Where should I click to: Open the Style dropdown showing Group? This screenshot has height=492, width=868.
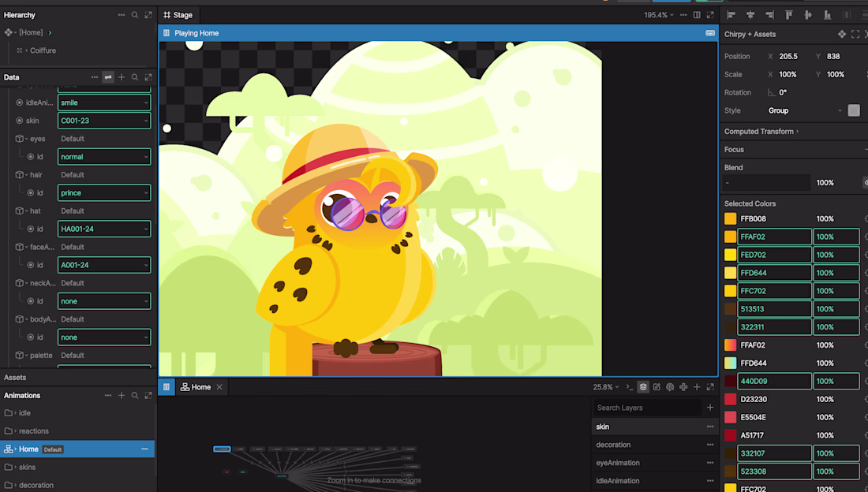click(805, 110)
